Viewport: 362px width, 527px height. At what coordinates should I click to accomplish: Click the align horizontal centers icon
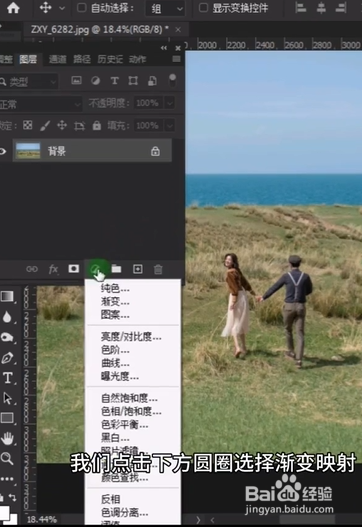click(321, 7)
